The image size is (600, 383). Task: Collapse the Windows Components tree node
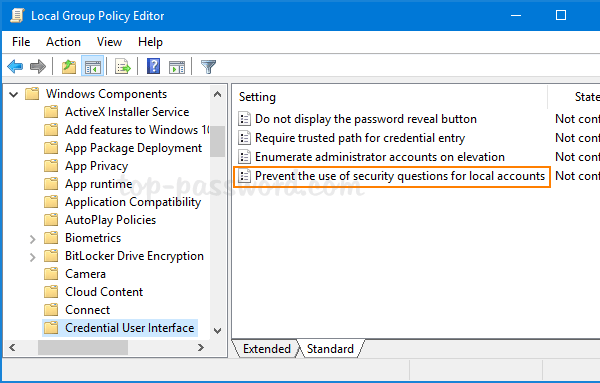14,94
